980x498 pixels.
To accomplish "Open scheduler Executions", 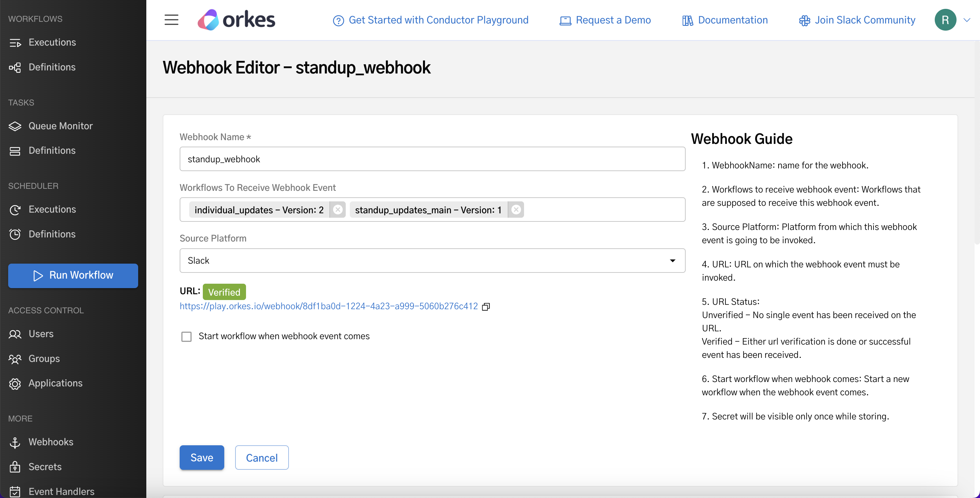I will (x=52, y=209).
